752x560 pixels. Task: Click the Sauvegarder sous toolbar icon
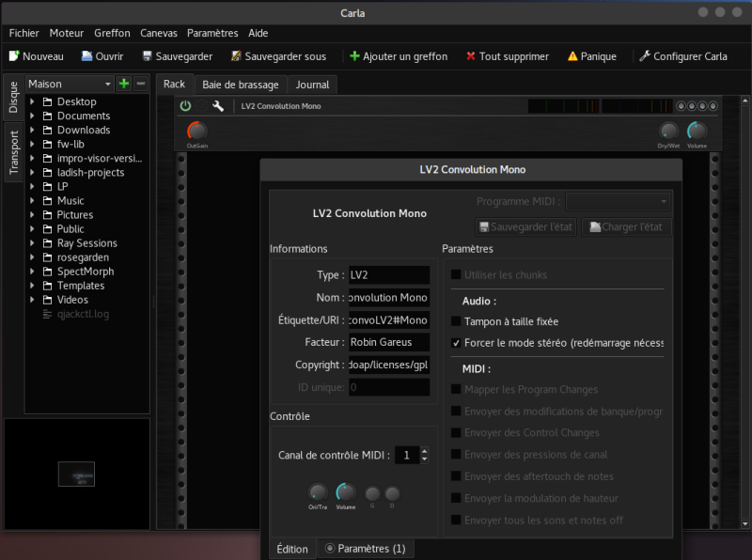tap(237, 56)
